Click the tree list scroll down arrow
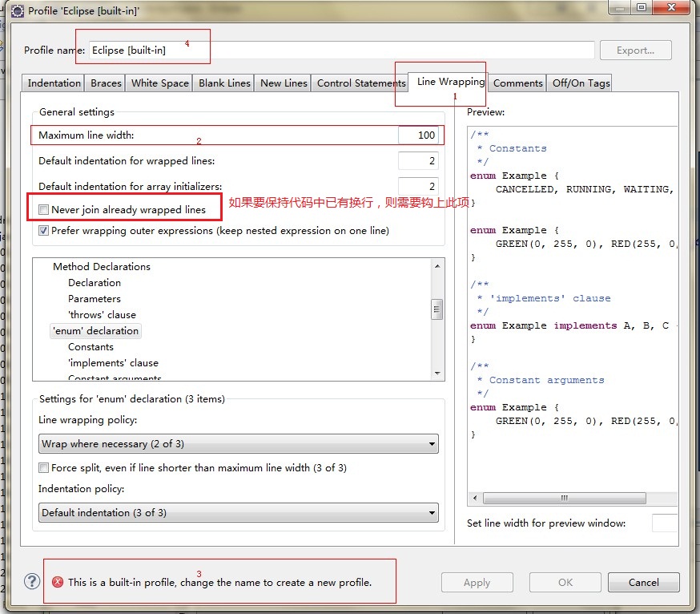 pos(437,374)
